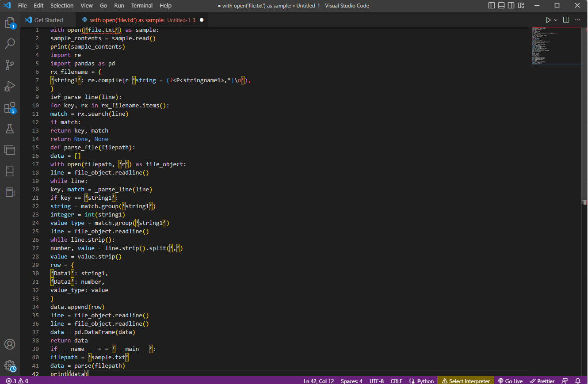Image resolution: width=588 pixels, height=384 pixels.
Task: Run the Python file with play button
Action: pos(548,20)
